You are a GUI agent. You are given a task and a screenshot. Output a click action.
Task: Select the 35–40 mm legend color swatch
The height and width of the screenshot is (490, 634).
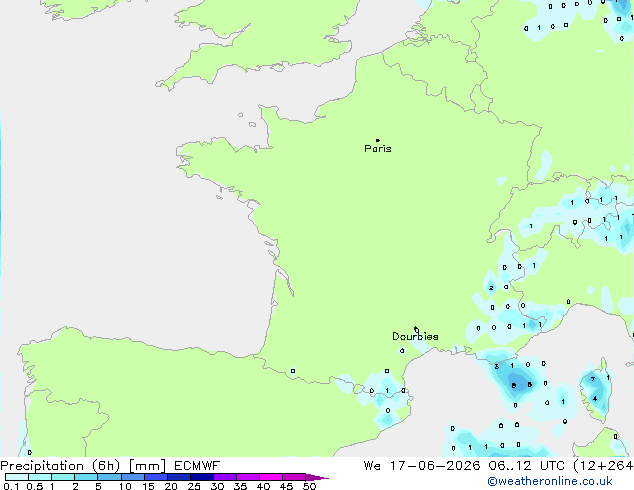[247, 477]
